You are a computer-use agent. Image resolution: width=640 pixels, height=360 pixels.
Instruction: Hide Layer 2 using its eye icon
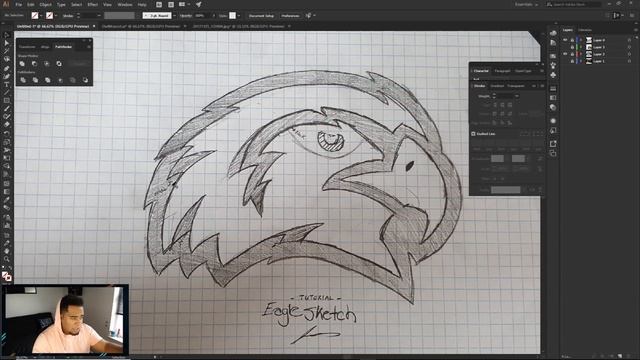[565, 54]
